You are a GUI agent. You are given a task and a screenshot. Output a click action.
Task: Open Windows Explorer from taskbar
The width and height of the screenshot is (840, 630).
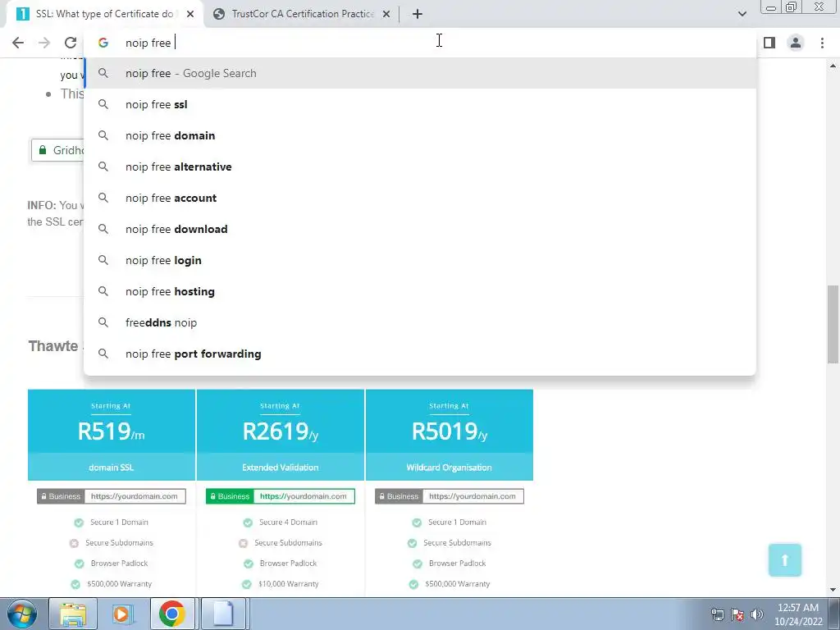(73, 614)
